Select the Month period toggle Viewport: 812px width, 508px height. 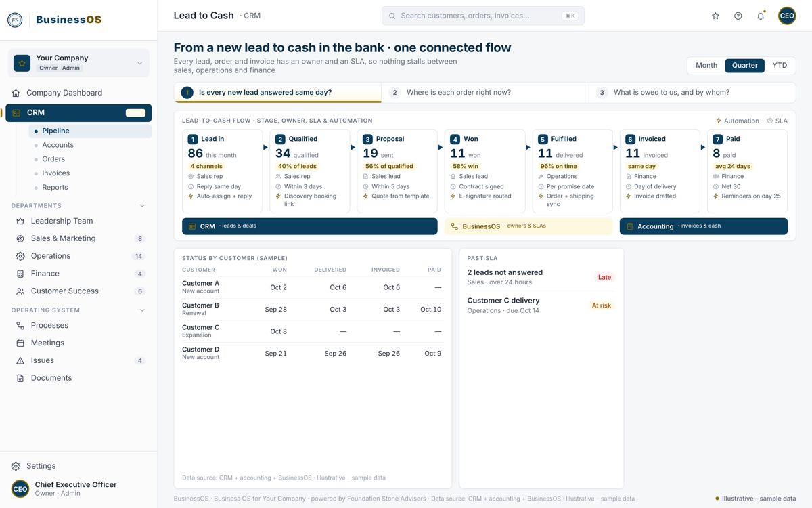click(x=706, y=66)
